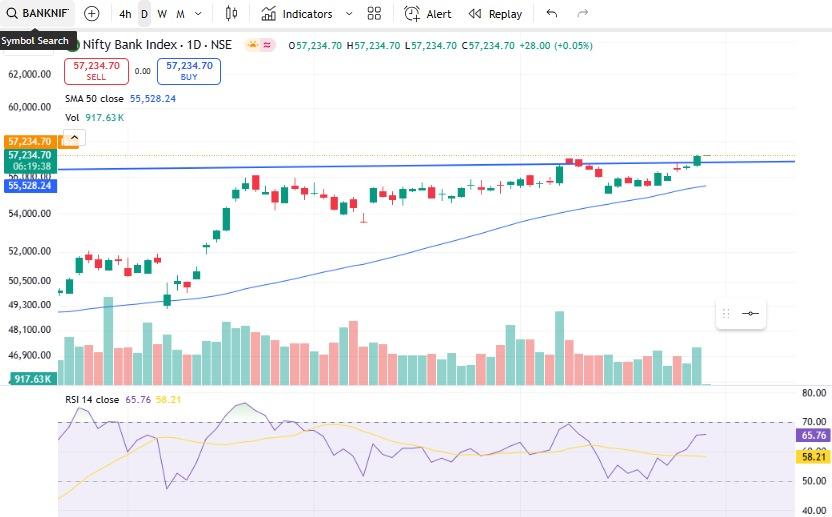Create a new Alert
This screenshot has height=517, width=832.
(428, 14)
